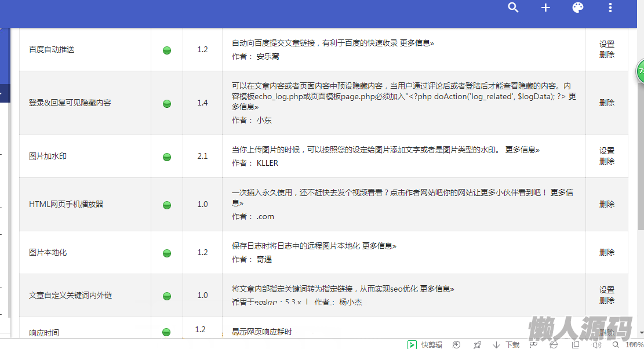Click 删除 for 图片加水印 plugin
644x349 pixels.
click(x=607, y=162)
